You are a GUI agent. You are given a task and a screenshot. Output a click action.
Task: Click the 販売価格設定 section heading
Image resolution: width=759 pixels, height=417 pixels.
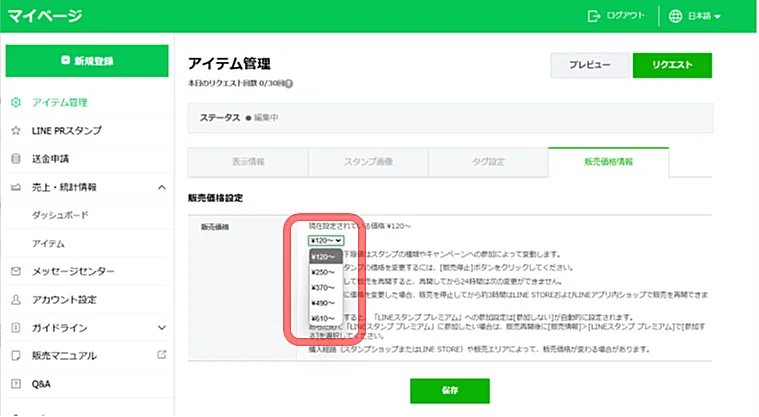click(215, 198)
